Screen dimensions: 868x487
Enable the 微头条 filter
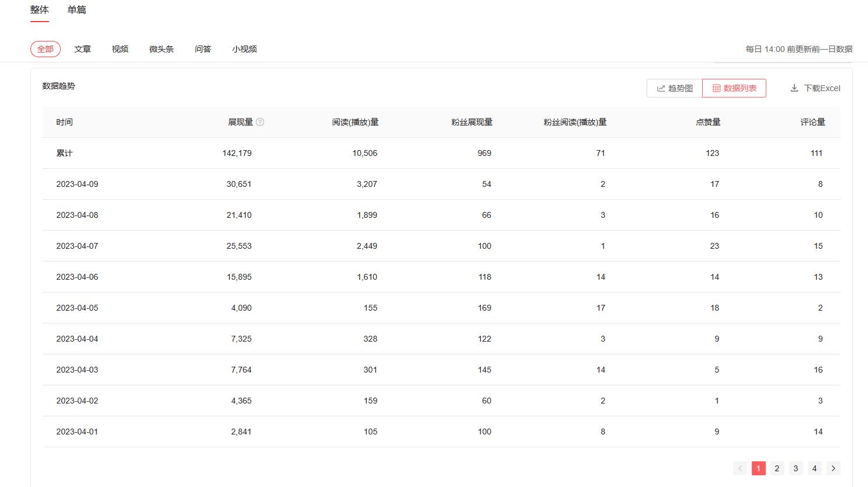coord(161,49)
